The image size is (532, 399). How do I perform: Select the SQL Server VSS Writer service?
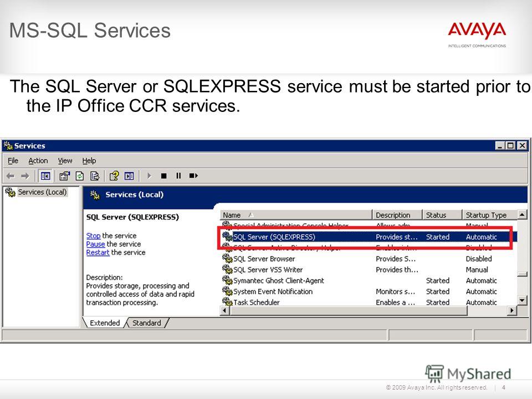[x=369, y=269]
